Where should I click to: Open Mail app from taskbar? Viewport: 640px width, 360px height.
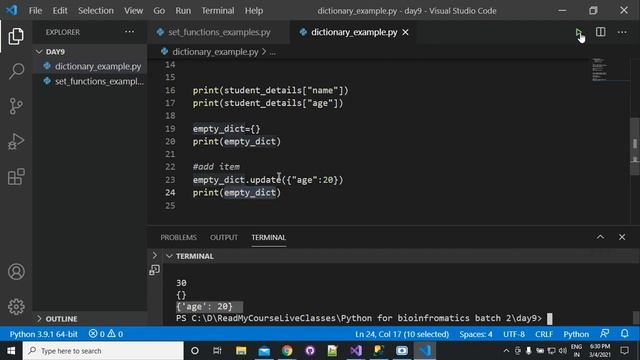[x=264, y=351]
